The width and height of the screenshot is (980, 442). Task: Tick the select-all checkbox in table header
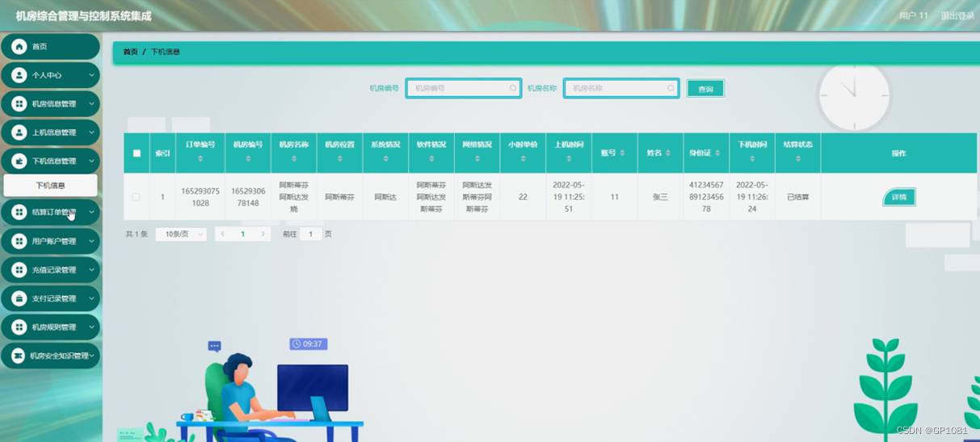click(x=137, y=153)
